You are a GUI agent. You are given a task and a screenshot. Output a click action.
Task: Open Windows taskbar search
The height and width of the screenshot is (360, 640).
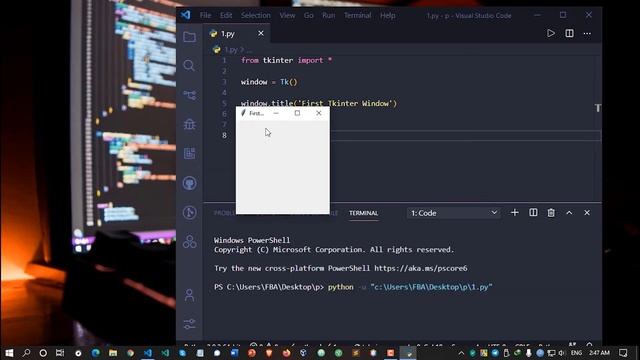click(x=26, y=353)
